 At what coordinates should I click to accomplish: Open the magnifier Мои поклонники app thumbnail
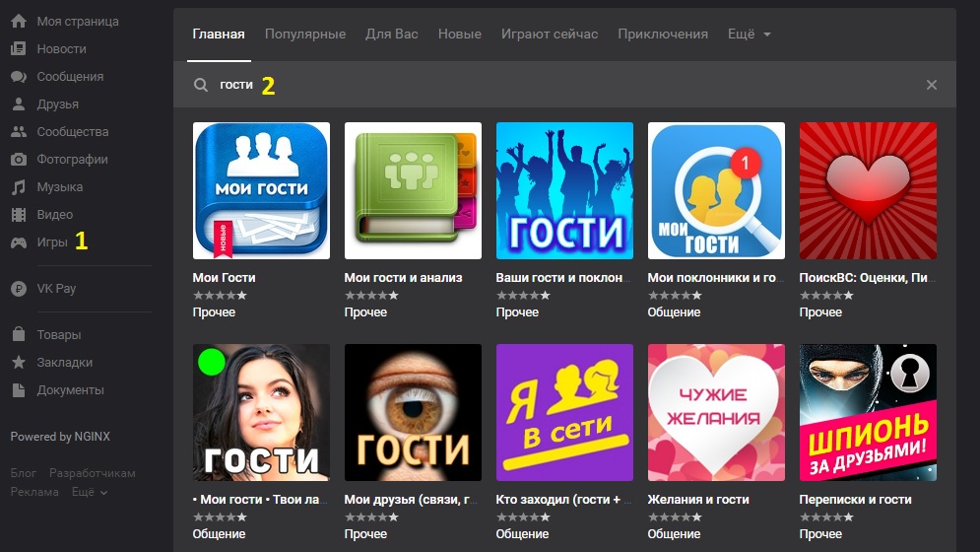[x=716, y=190]
